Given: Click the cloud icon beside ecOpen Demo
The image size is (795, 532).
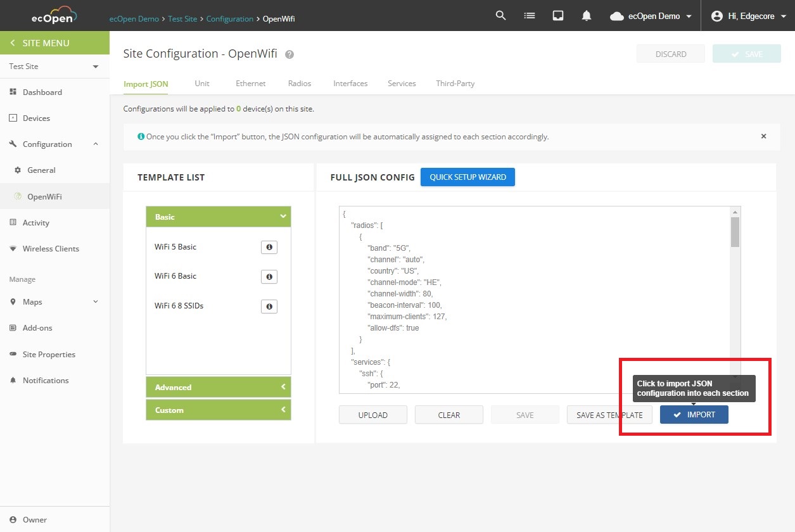Looking at the screenshot, I should pyautogui.click(x=616, y=16).
